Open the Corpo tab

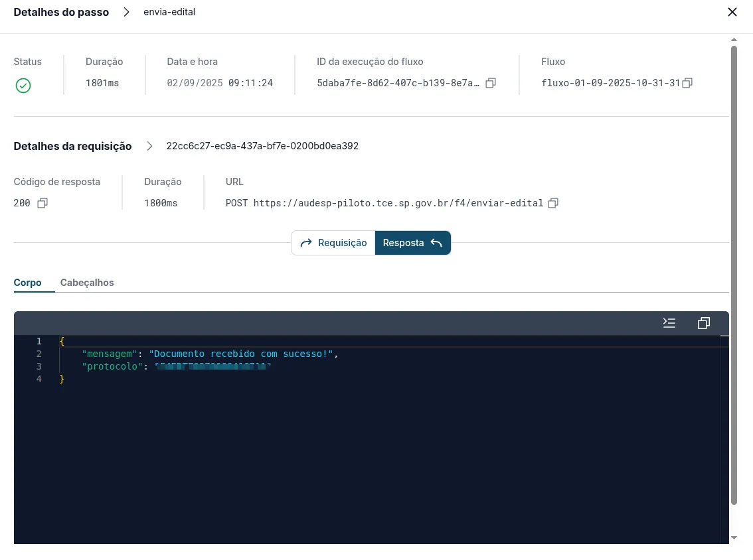(27, 283)
